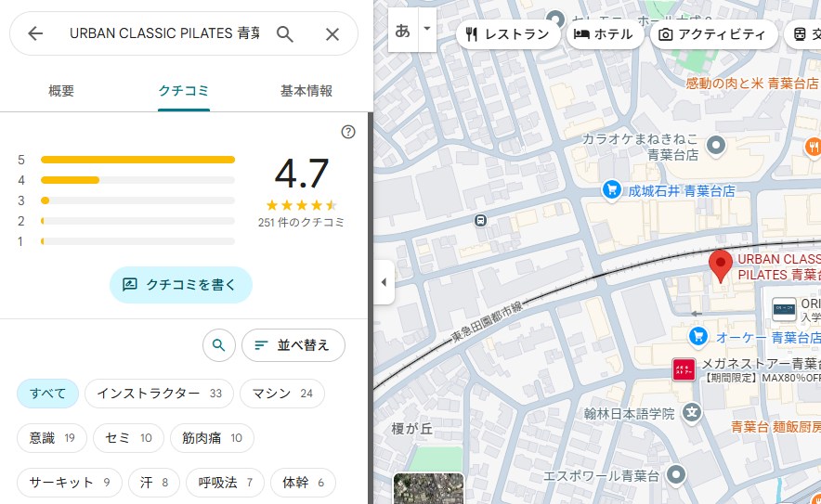This screenshot has width=821, height=504.
Task: Click the 成城石井 青葉台店 shopping cart marker
Action: tap(611, 190)
